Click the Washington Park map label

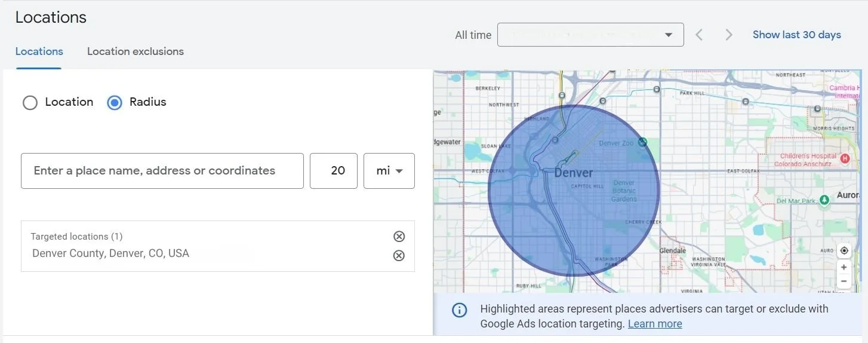611,262
